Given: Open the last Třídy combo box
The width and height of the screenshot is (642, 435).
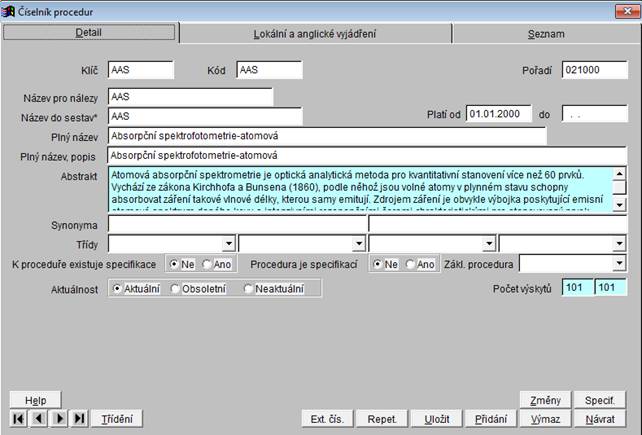Looking at the screenshot, I should click(619, 243).
